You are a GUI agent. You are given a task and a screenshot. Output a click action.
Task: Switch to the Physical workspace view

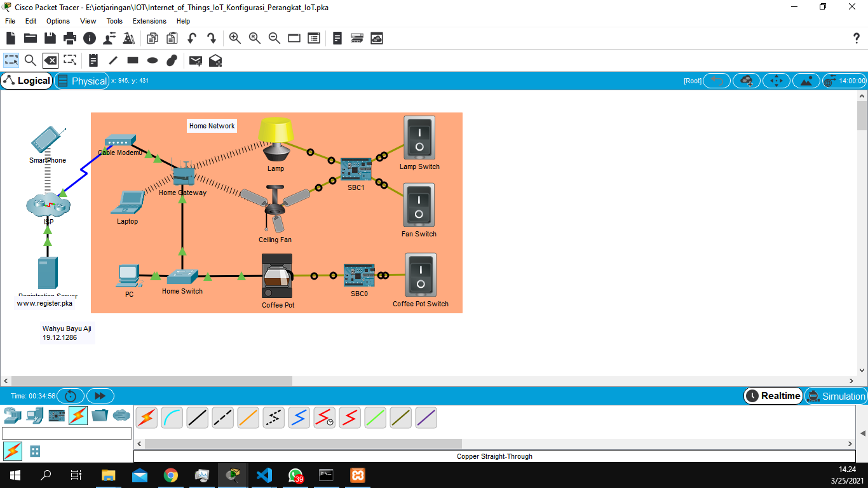coord(81,81)
